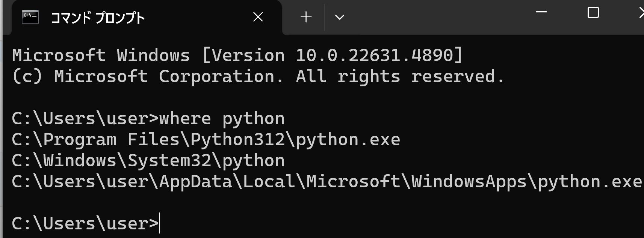Close the コマンド プロンプト tab
This screenshot has height=238, width=644.
point(258,17)
